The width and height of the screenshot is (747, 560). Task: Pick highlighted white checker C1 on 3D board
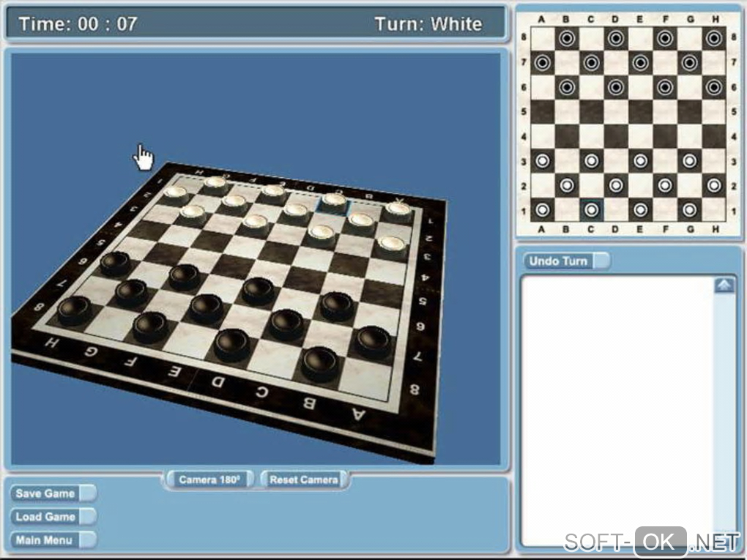pyautogui.click(x=334, y=201)
